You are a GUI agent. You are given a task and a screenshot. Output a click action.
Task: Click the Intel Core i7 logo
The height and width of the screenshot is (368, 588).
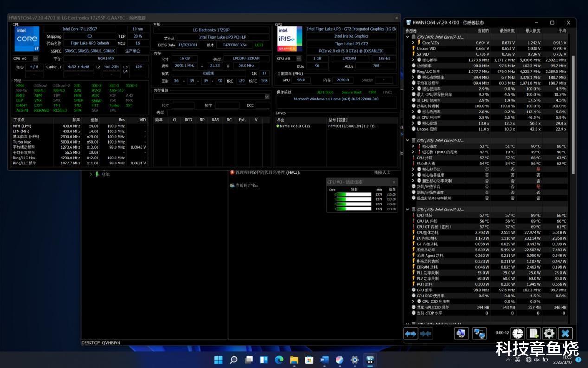click(x=26, y=39)
